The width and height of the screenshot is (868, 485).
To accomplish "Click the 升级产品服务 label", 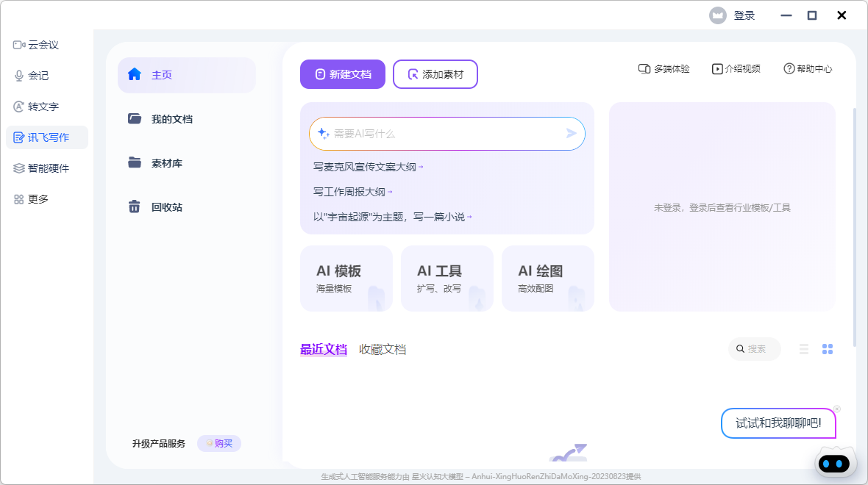I will (x=159, y=444).
